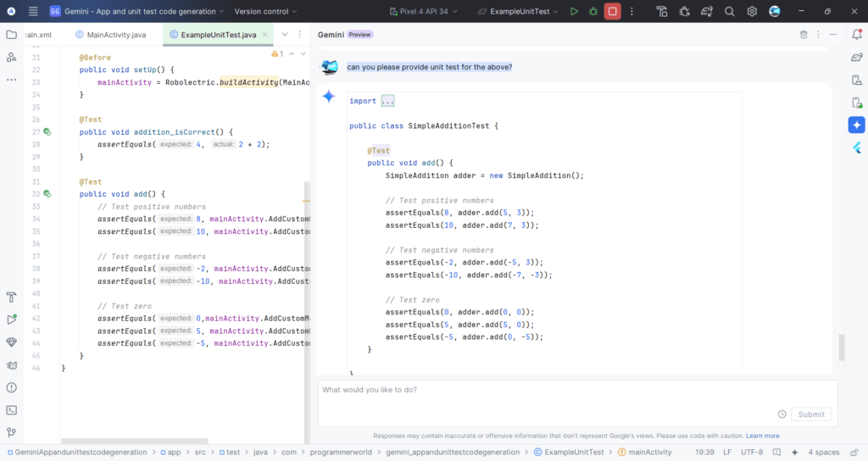Viewport: 868px width, 461px height.
Task: Open the main hamburger menu
Action: click(33, 11)
